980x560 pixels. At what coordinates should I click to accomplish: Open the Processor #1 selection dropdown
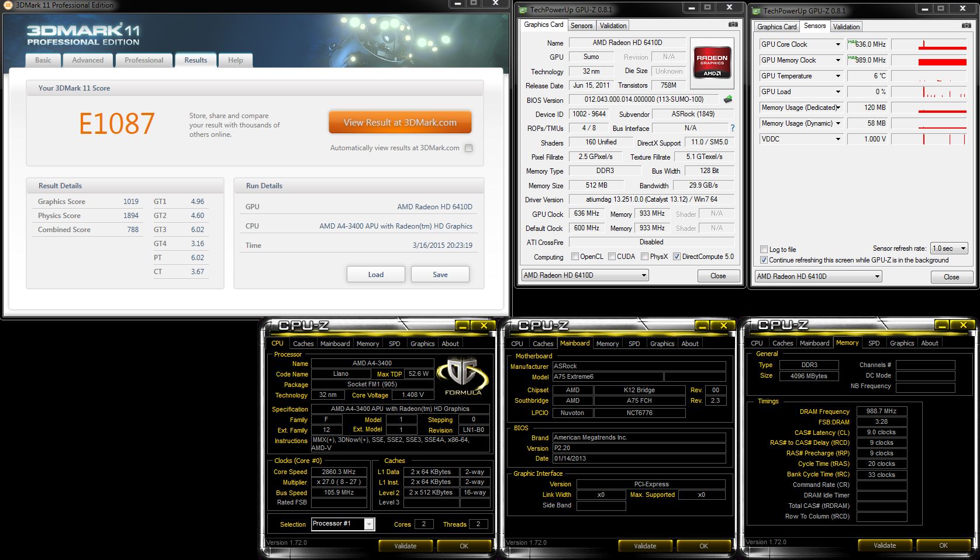[369, 524]
